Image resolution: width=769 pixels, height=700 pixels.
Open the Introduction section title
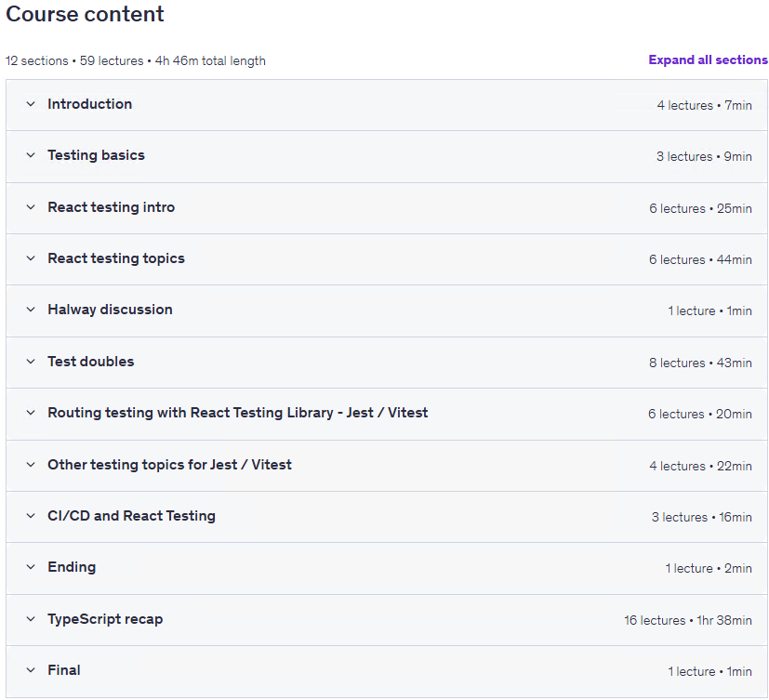(90, 104)
